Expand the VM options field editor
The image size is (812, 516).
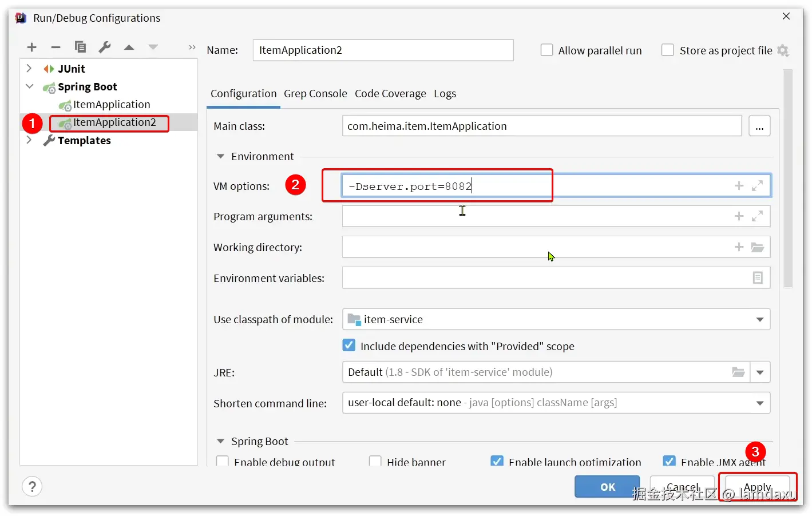click(757, 186)
